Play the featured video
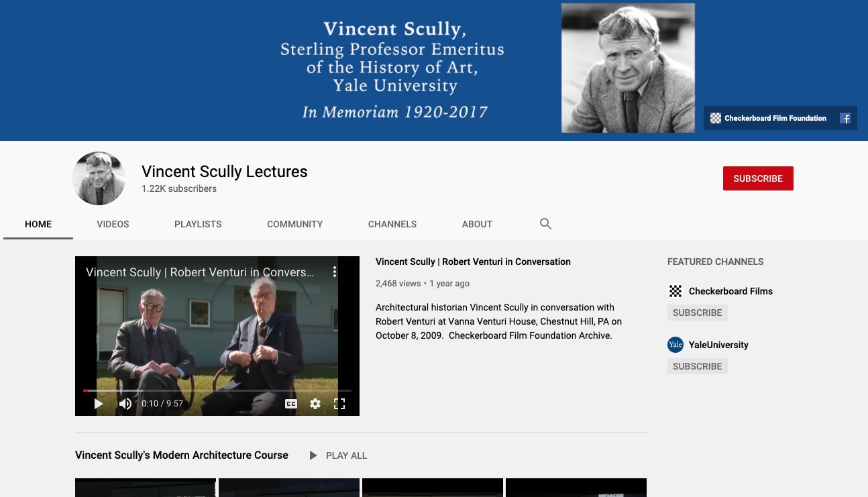This screenshot has width=868, height=497. pyautogui.click(x=99, y=404)
